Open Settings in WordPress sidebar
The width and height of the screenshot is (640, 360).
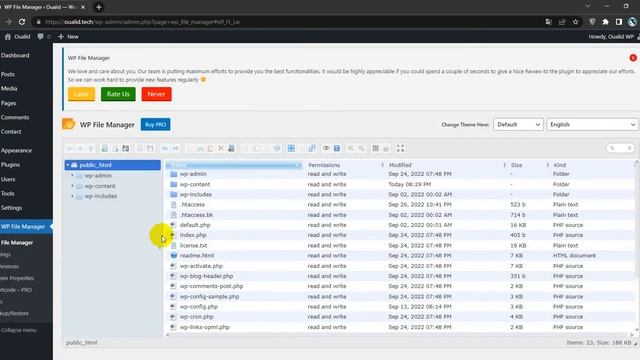11,208
